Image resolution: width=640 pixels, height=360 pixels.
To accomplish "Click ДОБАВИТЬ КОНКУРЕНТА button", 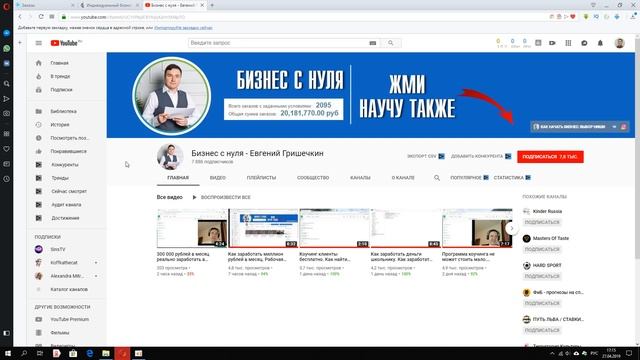I will coord(481,156).
